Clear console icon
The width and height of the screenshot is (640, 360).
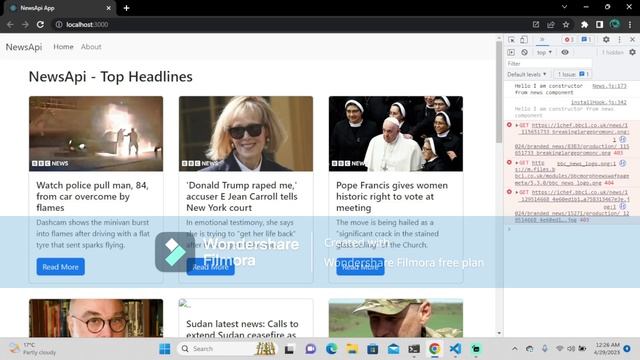tap(524, 52)
